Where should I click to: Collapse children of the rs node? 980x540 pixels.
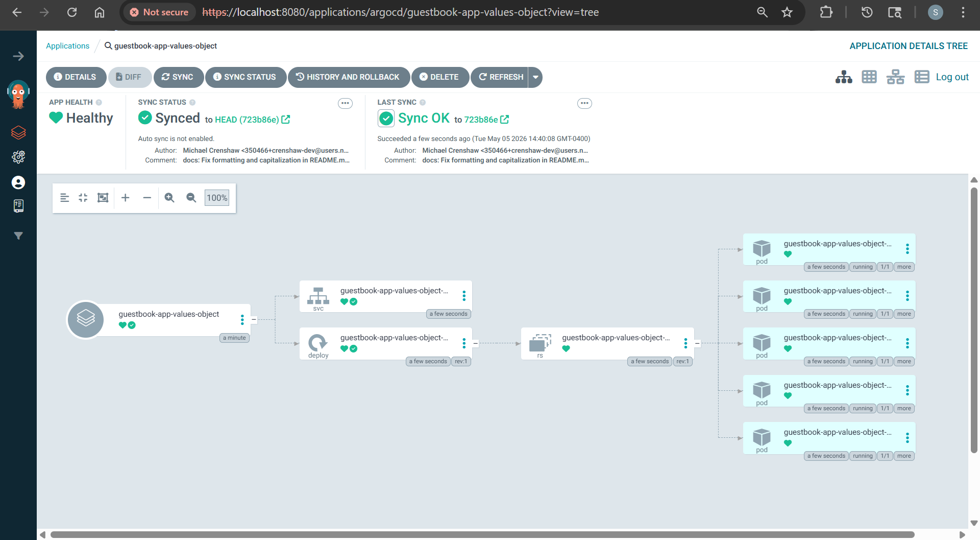coord(697,343)
